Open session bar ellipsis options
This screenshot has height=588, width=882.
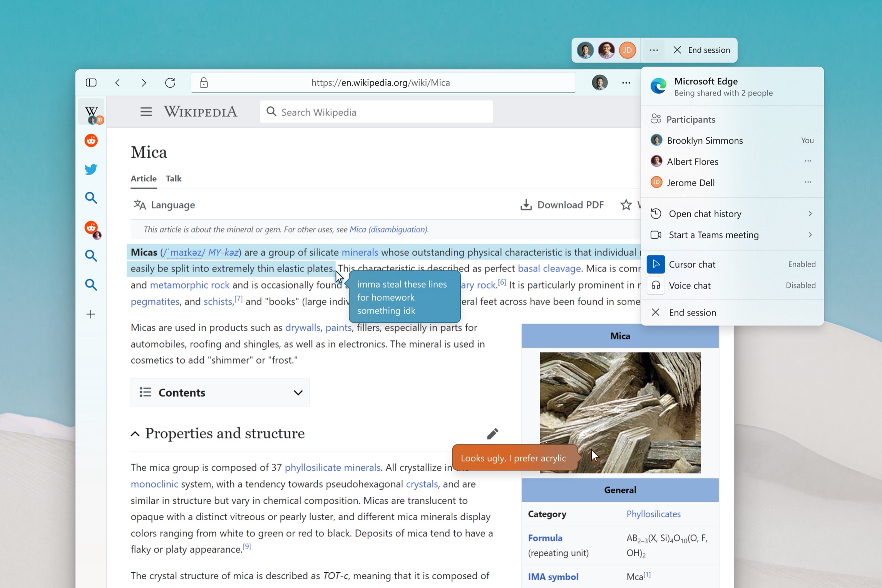tap(654, 50)
